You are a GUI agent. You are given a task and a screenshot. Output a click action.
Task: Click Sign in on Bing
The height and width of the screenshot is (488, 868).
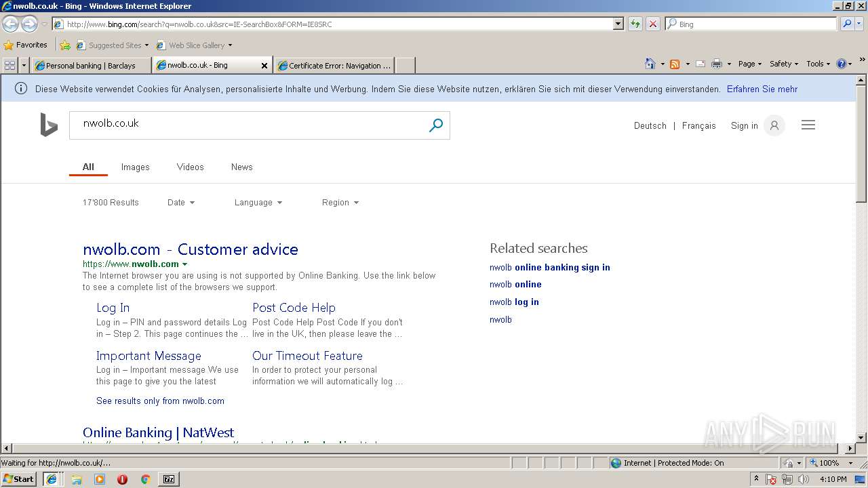coord(745,125)
